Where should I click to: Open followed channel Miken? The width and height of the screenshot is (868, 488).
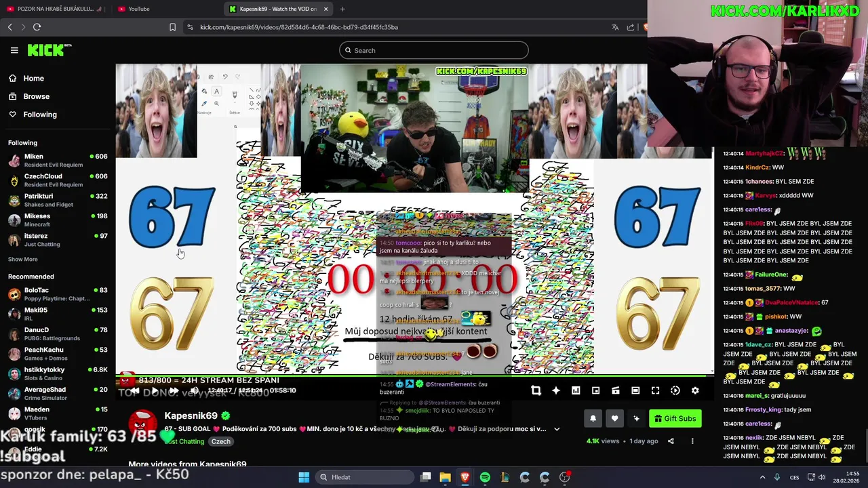pyautogui.click(x=58, y=161)
